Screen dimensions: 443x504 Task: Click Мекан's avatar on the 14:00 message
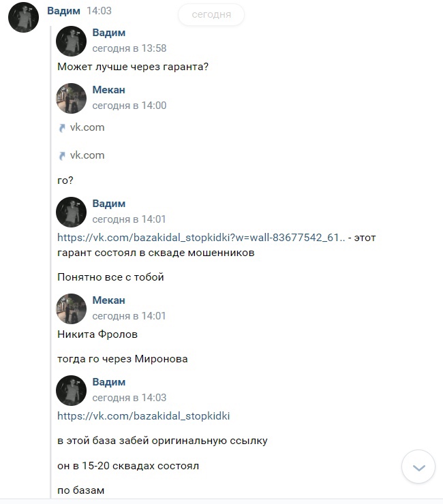[71, 97]
